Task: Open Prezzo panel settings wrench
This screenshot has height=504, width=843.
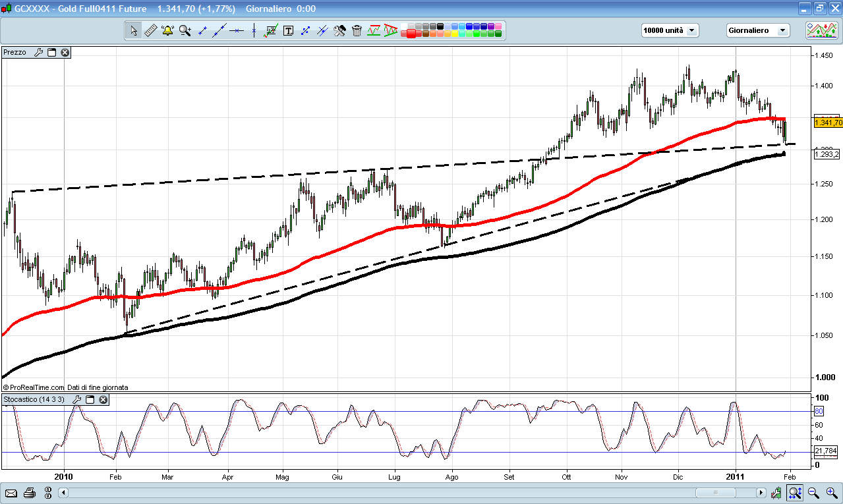Action: click(x=38, y=52)
